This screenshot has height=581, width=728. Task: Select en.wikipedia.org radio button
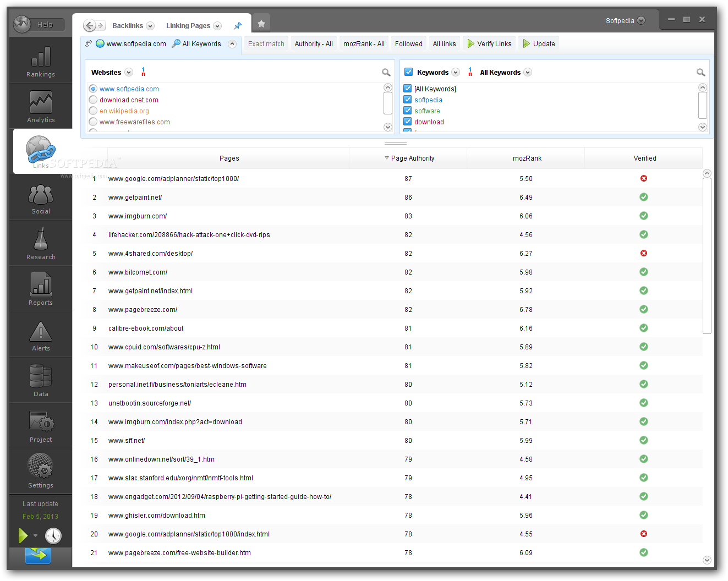[93, 111]
